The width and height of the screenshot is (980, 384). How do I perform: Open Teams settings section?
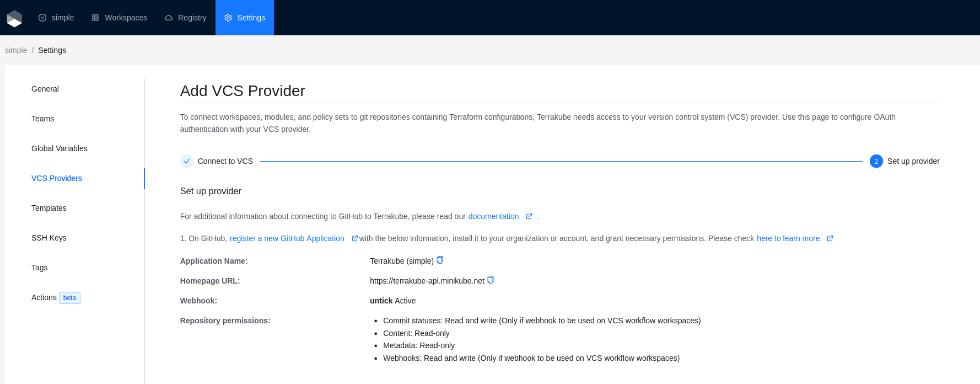click(42, 119)
